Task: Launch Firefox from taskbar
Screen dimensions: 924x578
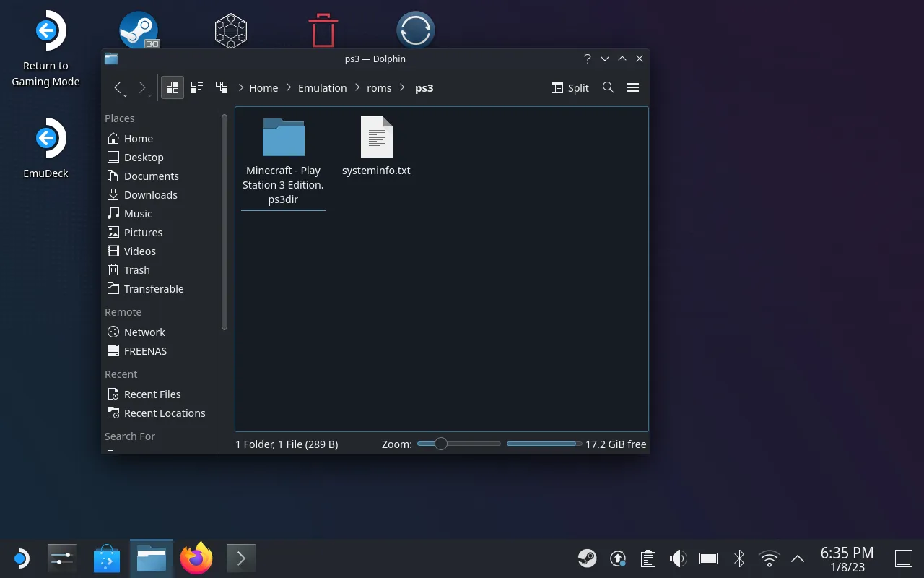Action: [196, 558]
